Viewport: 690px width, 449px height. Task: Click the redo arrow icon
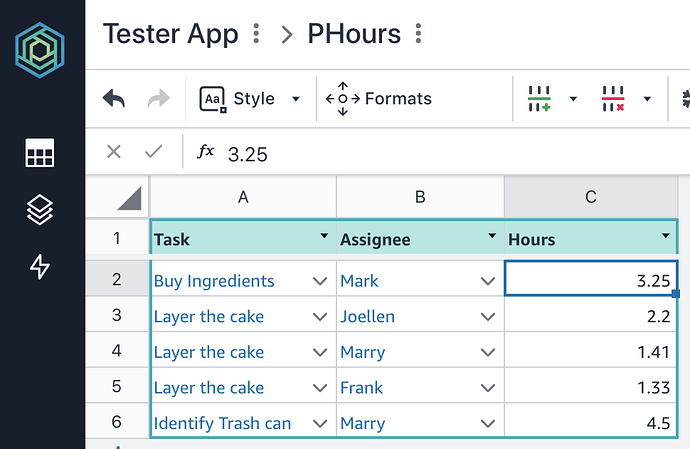click(x=158, y=98)
